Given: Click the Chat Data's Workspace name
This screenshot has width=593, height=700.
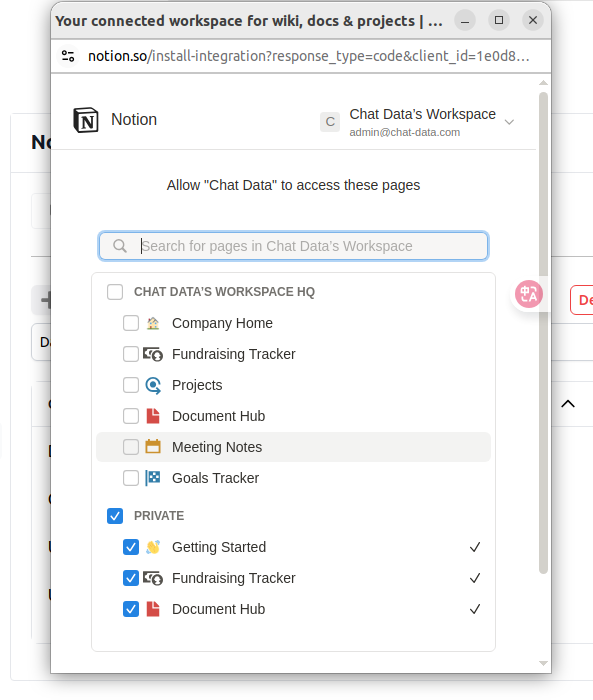Looking at the screenshot, I should click(x=422, y=114).
